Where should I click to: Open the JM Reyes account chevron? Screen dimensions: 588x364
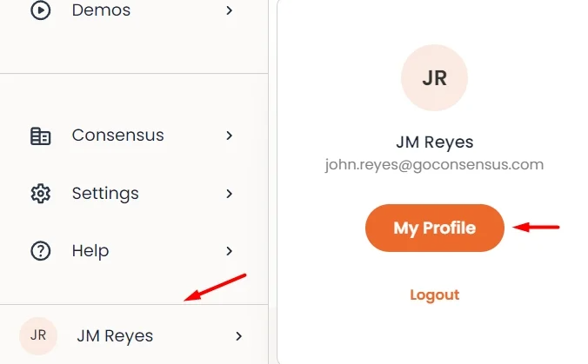pyautogui.click(x=238, y=336)
